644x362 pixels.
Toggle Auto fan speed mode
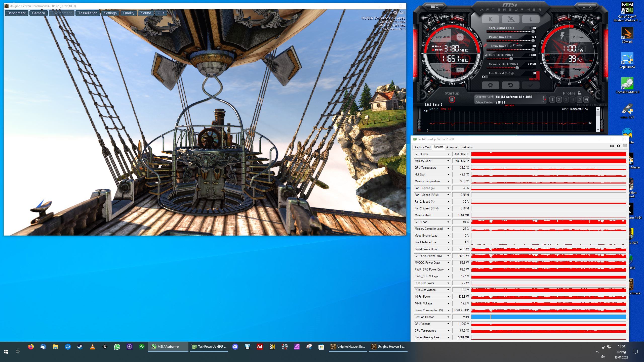pos(535,79)
